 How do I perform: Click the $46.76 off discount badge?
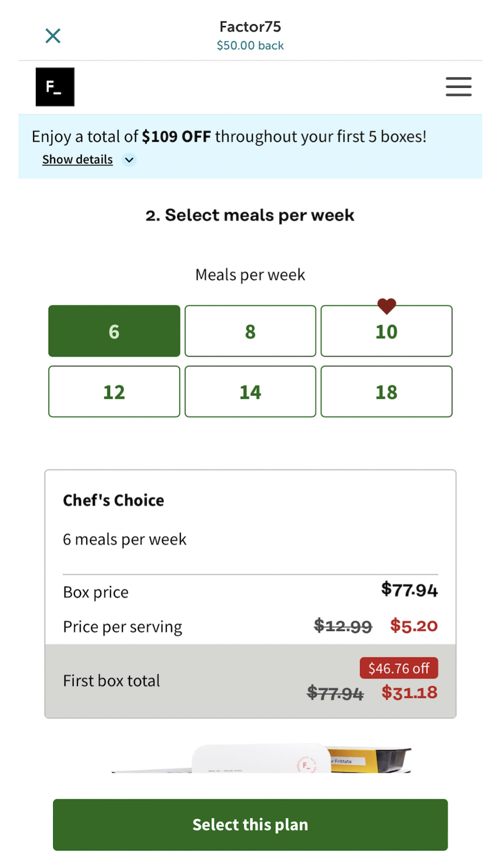click(x=399, y=668)
